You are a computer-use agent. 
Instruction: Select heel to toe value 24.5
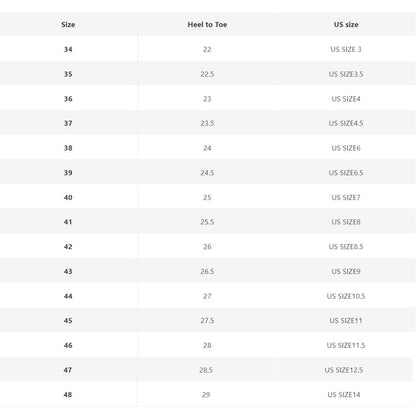207,173
